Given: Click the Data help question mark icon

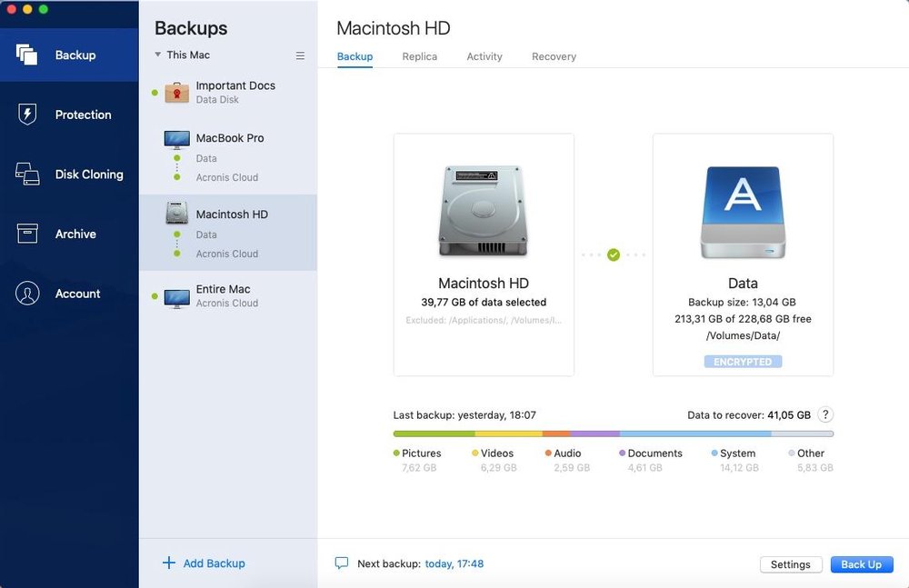Looking at the screenshot, I should 825,415.
